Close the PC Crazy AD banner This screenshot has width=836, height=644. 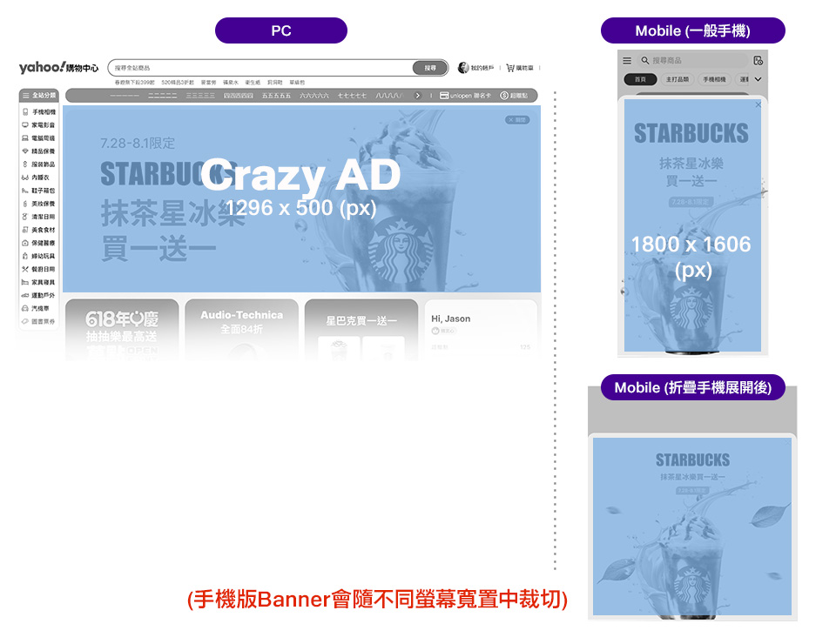(x=517, y=120)
